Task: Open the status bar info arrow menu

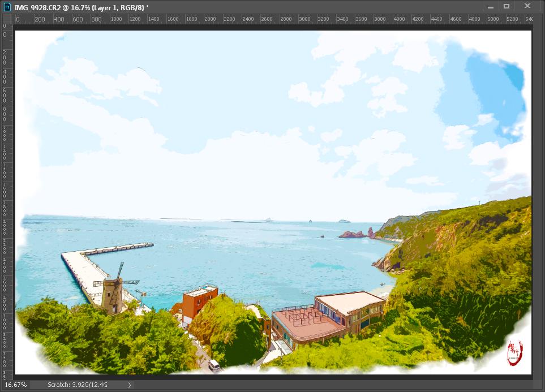Action: pos(129,385)
